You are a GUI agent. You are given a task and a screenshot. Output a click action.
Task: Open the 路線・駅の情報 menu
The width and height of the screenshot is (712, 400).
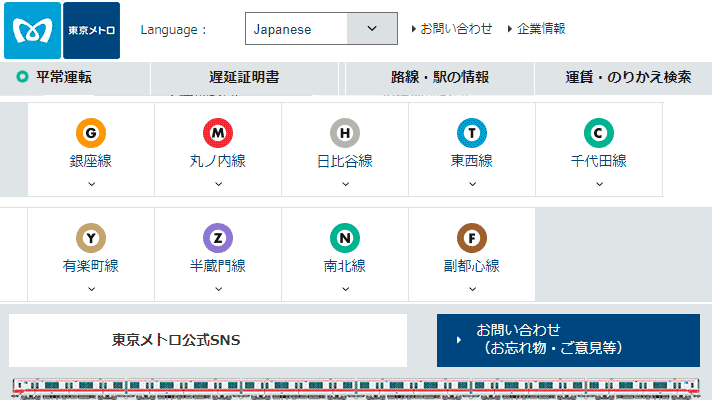[440, 77]
